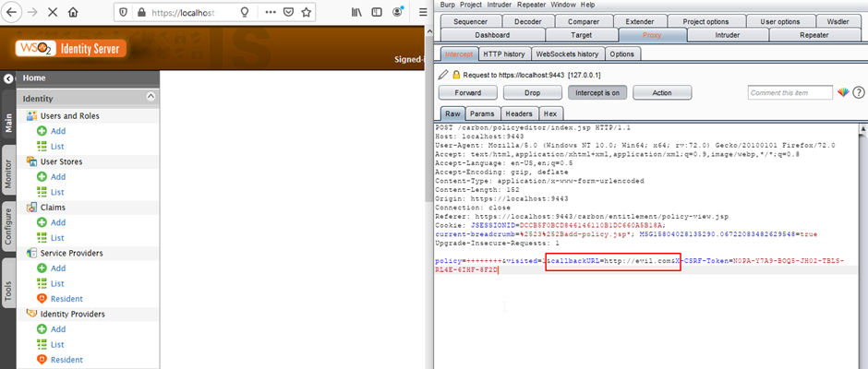The width and height of the screenshot is (868, 369).
Task: Switch to Params view tab
Action: pyautogui.click(x=482, y=113)
